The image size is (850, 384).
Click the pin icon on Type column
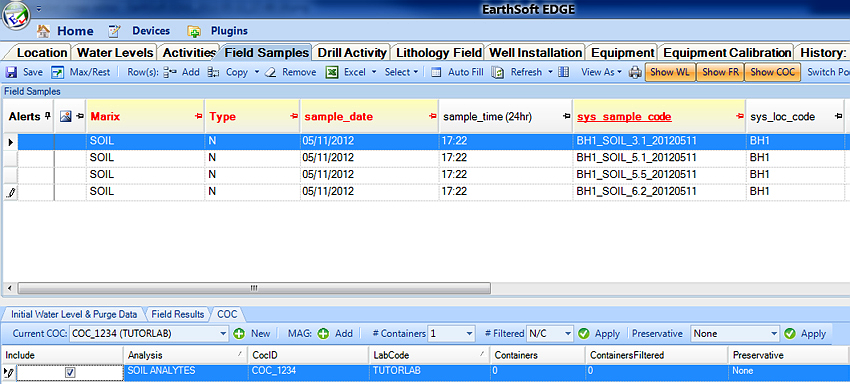[294, 117]
